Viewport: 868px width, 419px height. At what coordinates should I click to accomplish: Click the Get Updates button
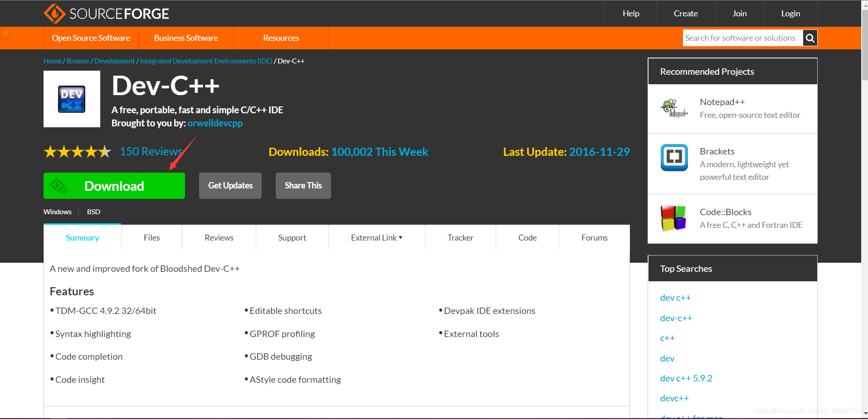[x=230, y=186]
